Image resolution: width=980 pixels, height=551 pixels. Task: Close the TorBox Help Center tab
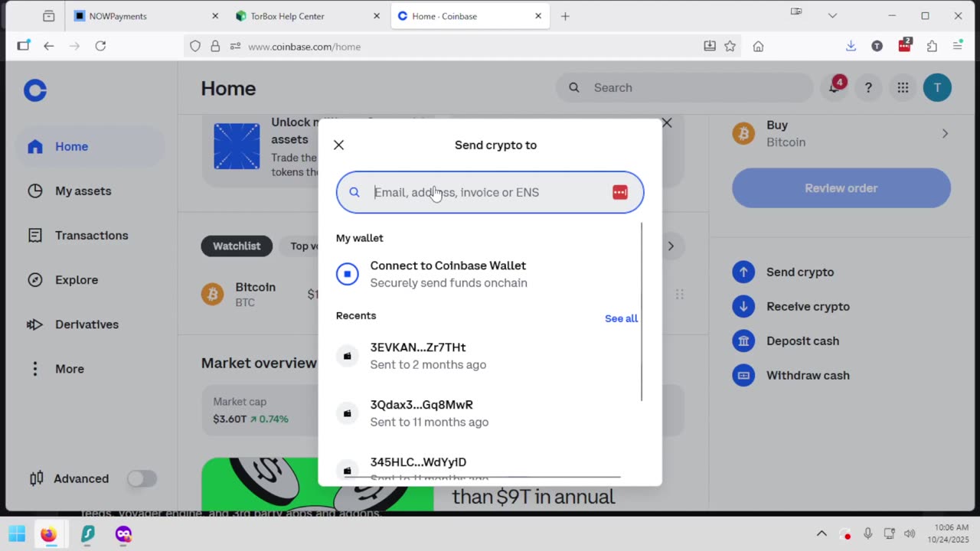tap(377, 16)
